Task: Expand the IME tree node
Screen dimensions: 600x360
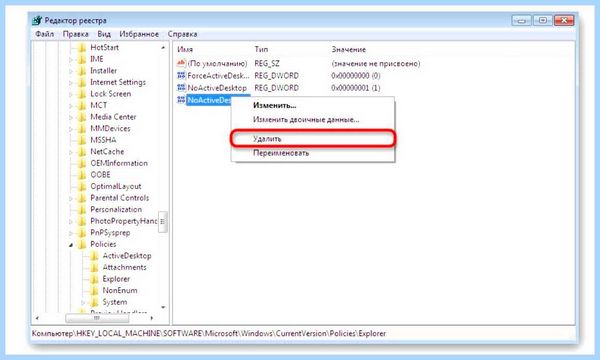Action: click(71, 60)
